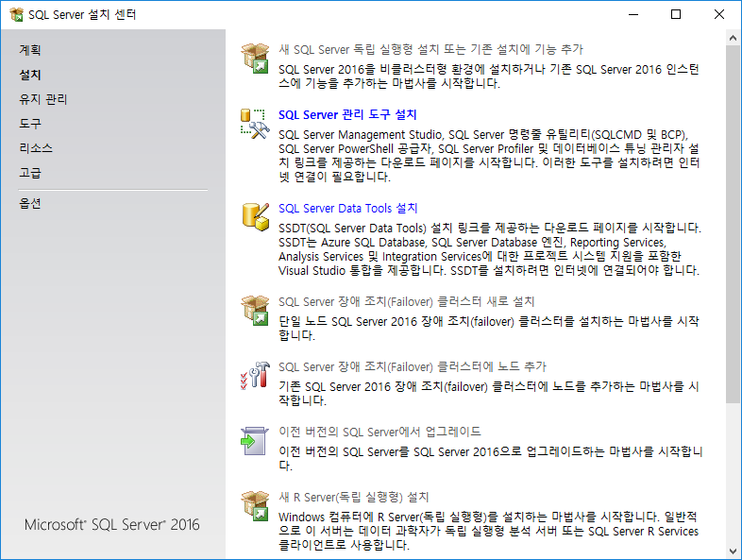Viewport: 742px width, 560px height.
Task: Click the upgrade from previous version icon
Action: [255, 441]
